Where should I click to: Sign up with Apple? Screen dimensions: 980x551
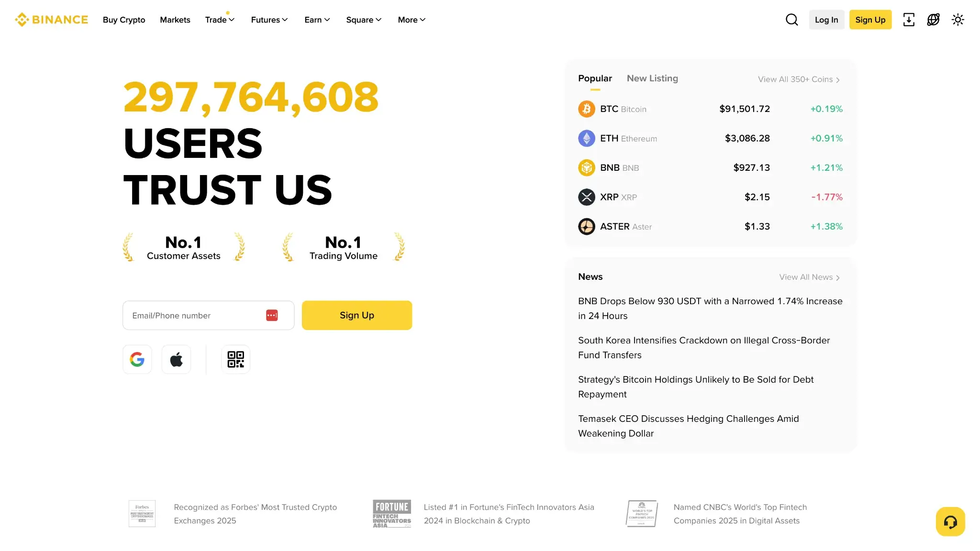176,359
